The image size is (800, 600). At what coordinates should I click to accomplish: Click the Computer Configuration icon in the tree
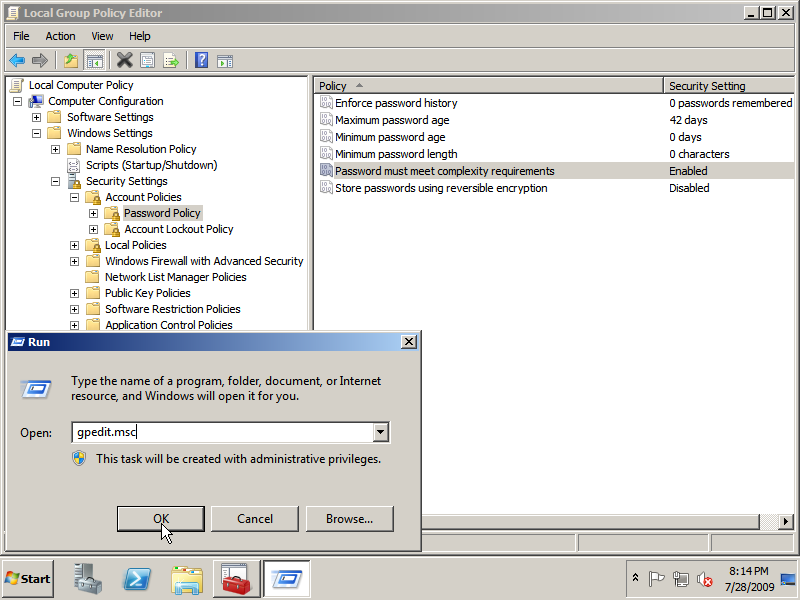point(36,101)
